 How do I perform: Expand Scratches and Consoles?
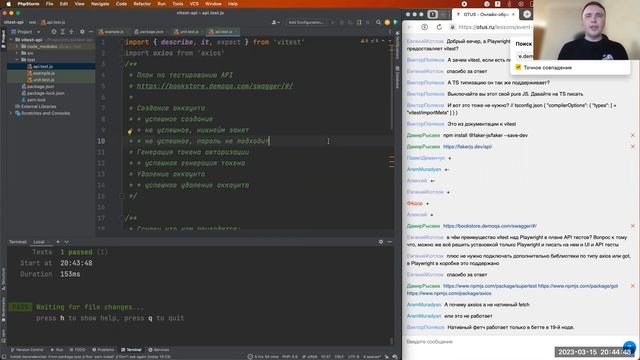(x=12, y=113)
